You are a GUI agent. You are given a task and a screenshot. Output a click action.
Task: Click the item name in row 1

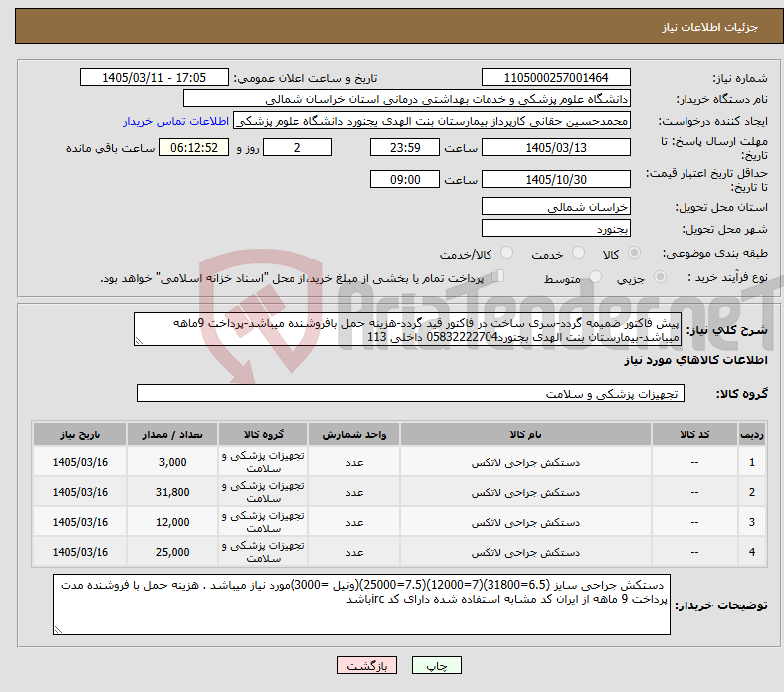pyautogui.click(x=525, y=462)
